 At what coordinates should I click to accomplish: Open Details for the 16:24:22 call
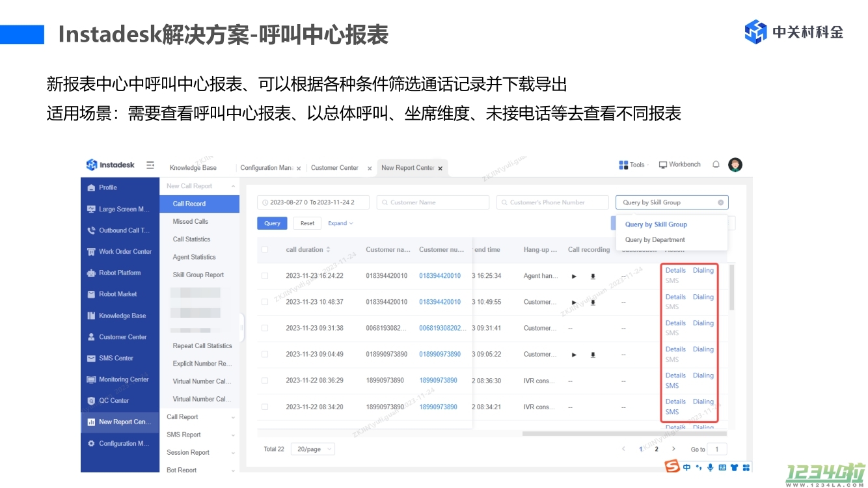coord(675,271)
